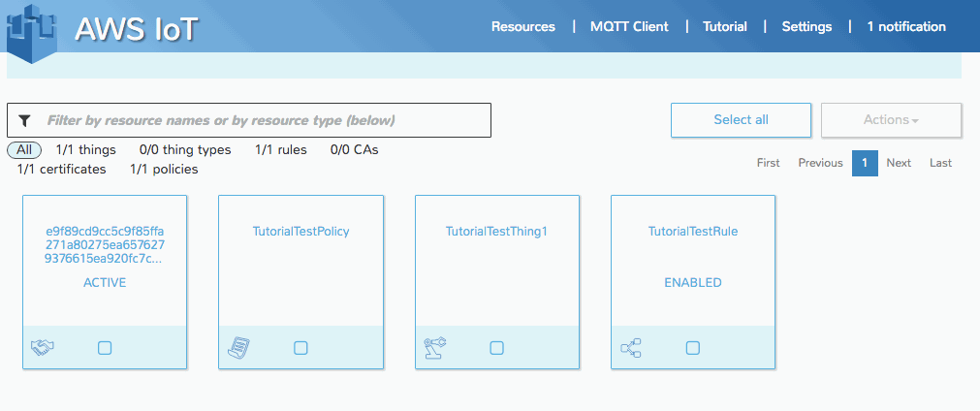
Task: Open the TutorialTestPolicy name link
Action: coord(300,231)
